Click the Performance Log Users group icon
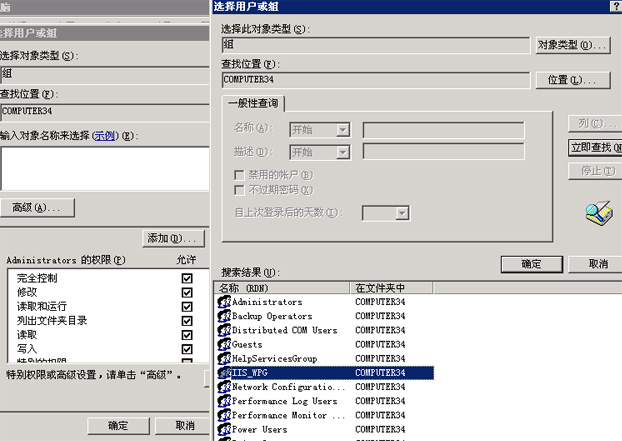 click(224, 401)
